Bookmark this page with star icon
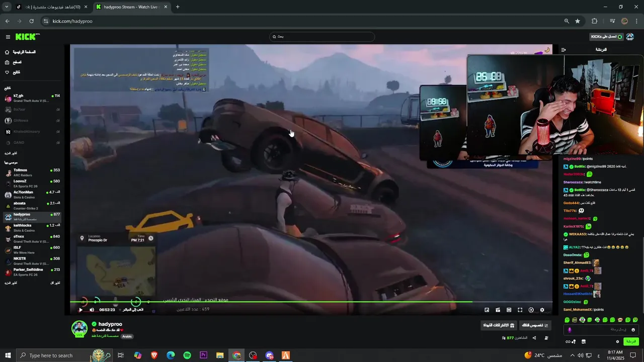The width and height of the screenshot is (644, 362). click(x=578, y=21)
